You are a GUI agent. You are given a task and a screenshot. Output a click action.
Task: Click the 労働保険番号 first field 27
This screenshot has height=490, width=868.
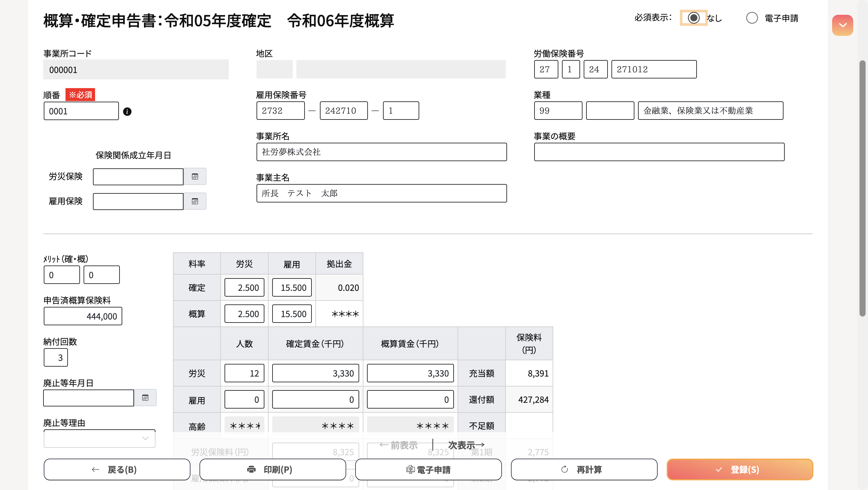[x=546, y=69]
